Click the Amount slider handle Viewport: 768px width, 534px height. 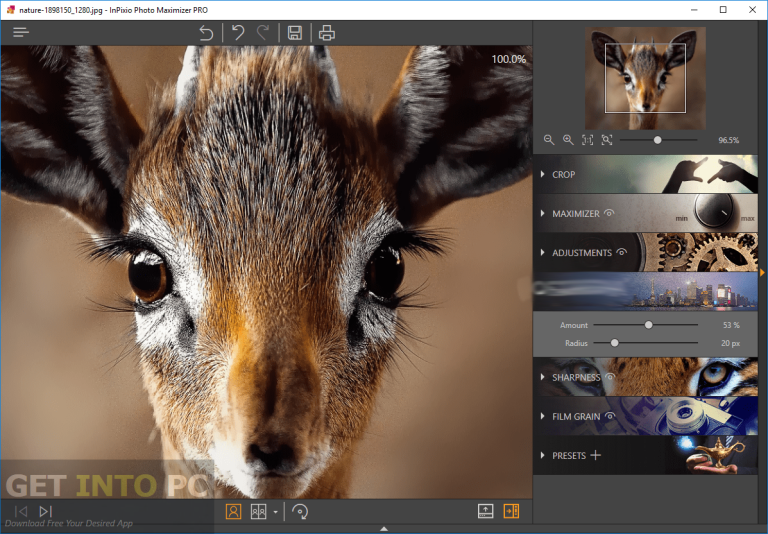[648, 325]
